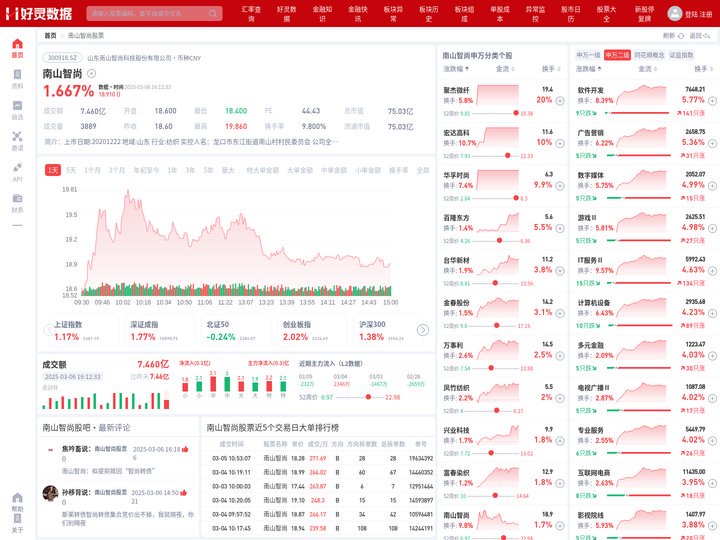Like the comment by 孙移背说 thumbs-up
Image resolution: width=720 pixels, height=540 pixels.
(x=184, y=492)
